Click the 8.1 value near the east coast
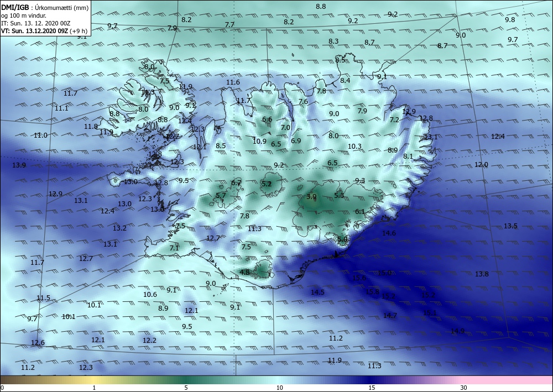The image size is (553, 392). [x=408, y=156]
